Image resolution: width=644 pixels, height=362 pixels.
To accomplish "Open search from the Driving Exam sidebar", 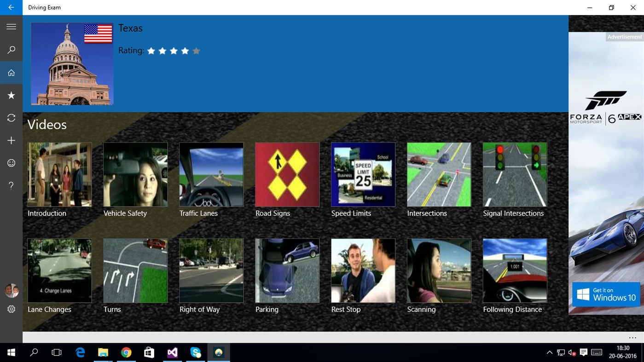I will (11, 49).
